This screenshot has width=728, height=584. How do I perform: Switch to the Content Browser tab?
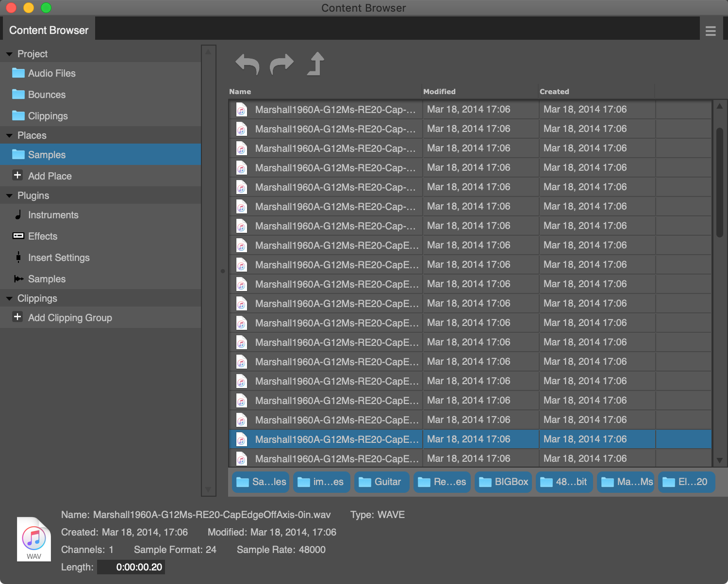pos(49,30)
